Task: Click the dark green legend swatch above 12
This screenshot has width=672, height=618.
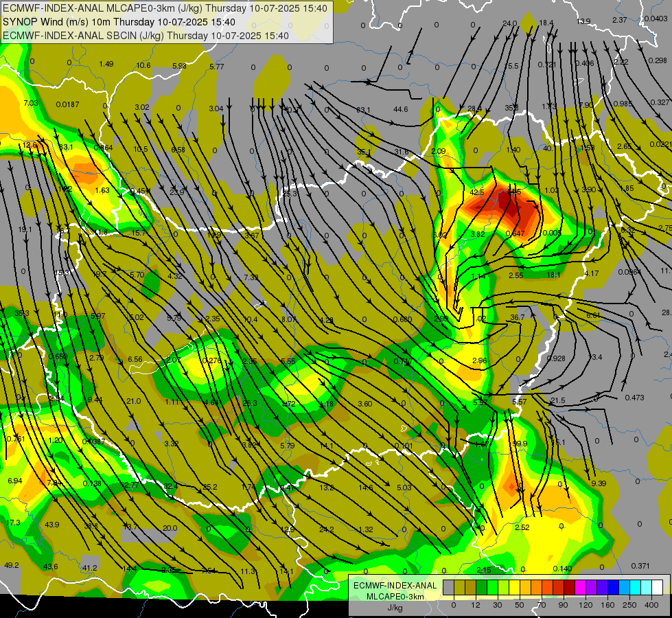Action: [482, 588]
